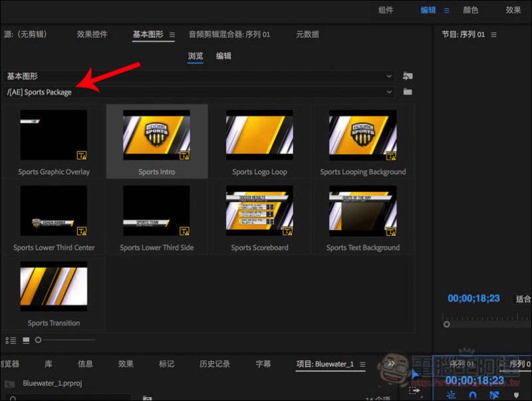Screen dimensions: 532x401
Task: Switch to the 编辑 workspace
Action: pos(428,10)
